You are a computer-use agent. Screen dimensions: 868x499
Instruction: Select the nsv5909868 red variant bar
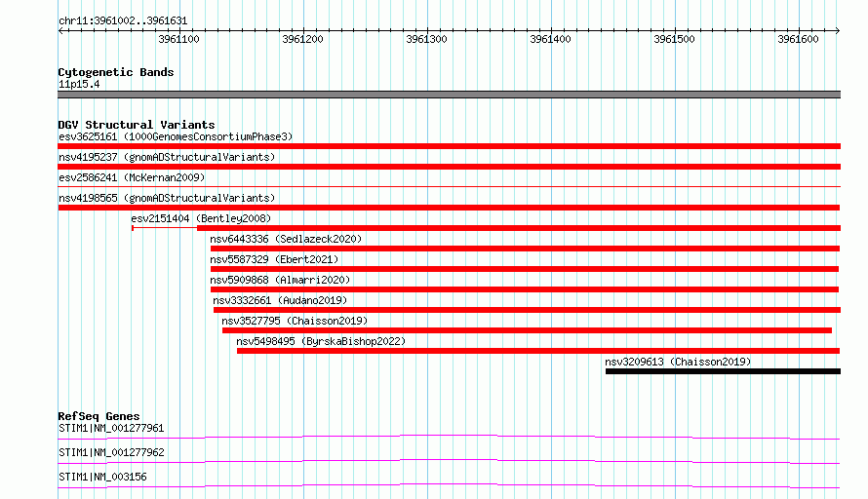525,289
